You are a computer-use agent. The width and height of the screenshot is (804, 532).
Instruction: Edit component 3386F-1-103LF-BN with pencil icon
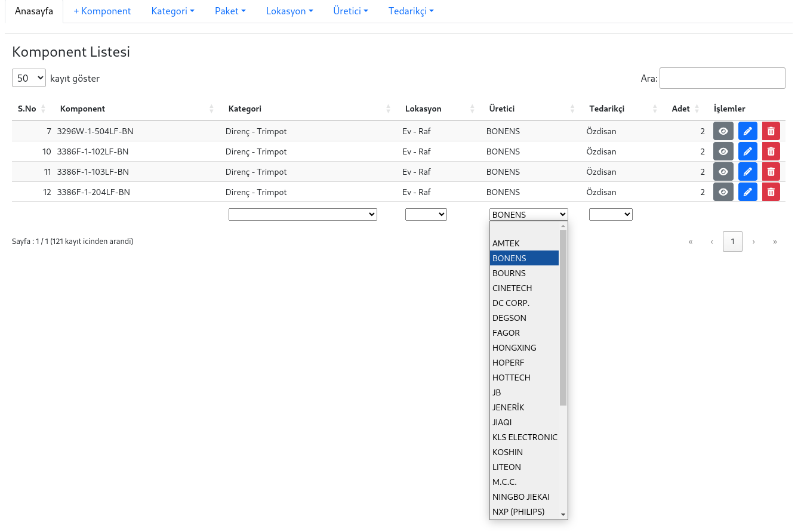(x=747, y=172)
